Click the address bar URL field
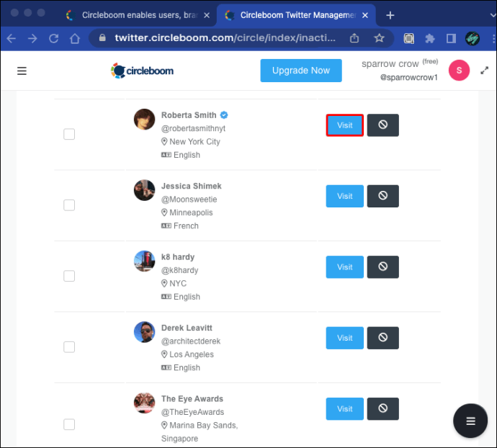This screenshot has width=497, height=448. pos(225,38)
